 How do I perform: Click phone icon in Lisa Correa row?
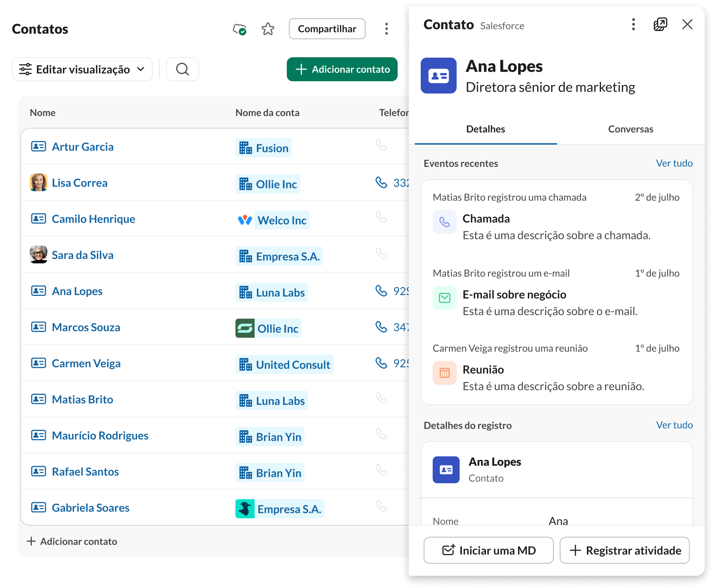[381, 182]
